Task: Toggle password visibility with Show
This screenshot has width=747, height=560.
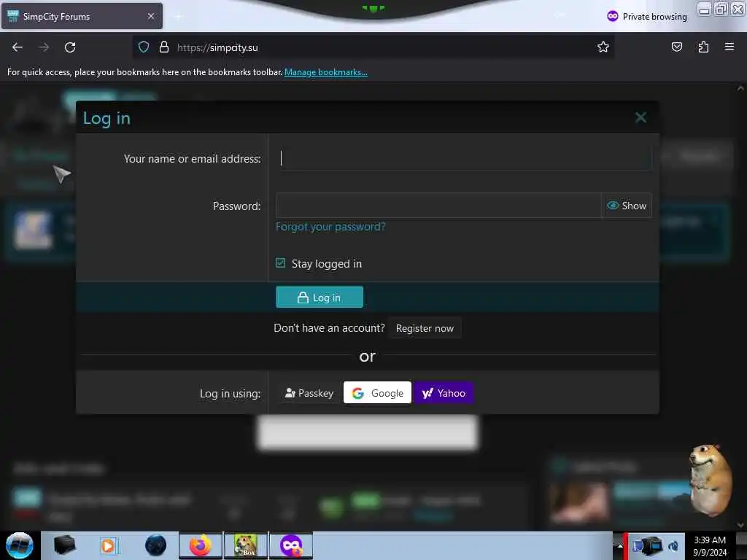Action: tap(627, 206)
